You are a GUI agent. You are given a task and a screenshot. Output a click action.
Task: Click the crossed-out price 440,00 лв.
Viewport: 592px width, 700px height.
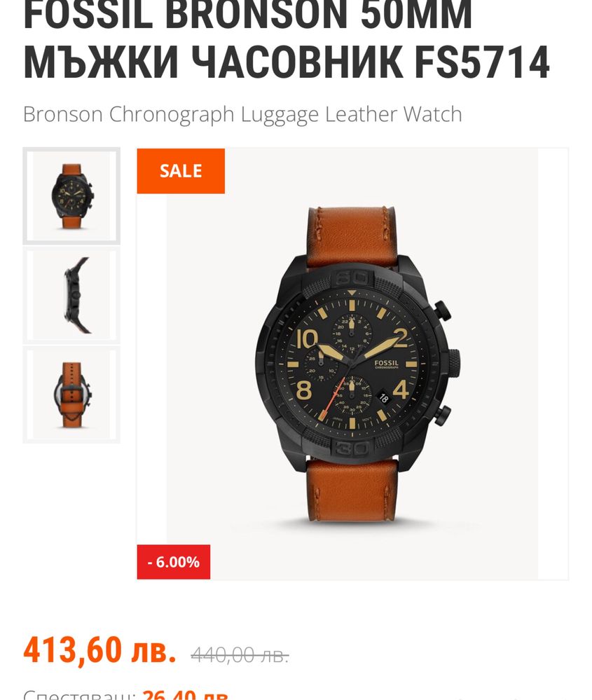pyautogui.click(x=240, y=655)
